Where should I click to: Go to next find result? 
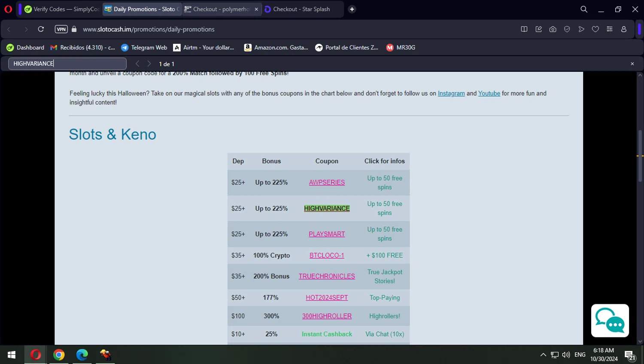pyautogui.click(x=149, y=64)
